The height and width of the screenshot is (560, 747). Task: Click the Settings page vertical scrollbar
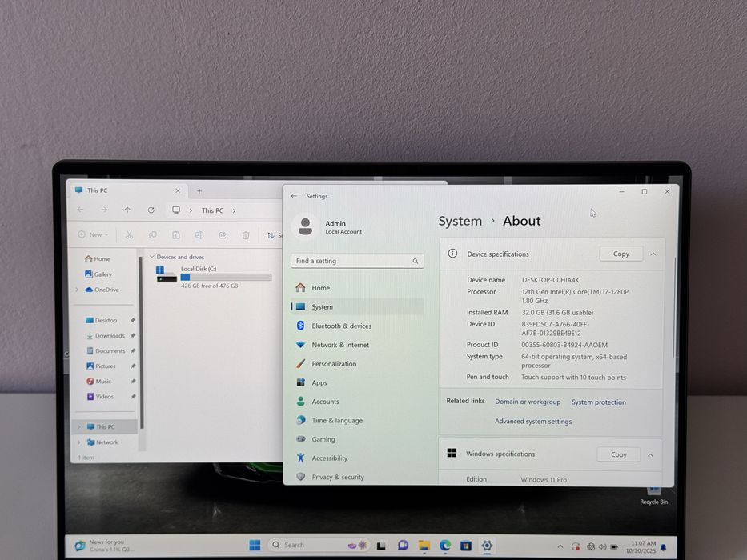[674, 307]
